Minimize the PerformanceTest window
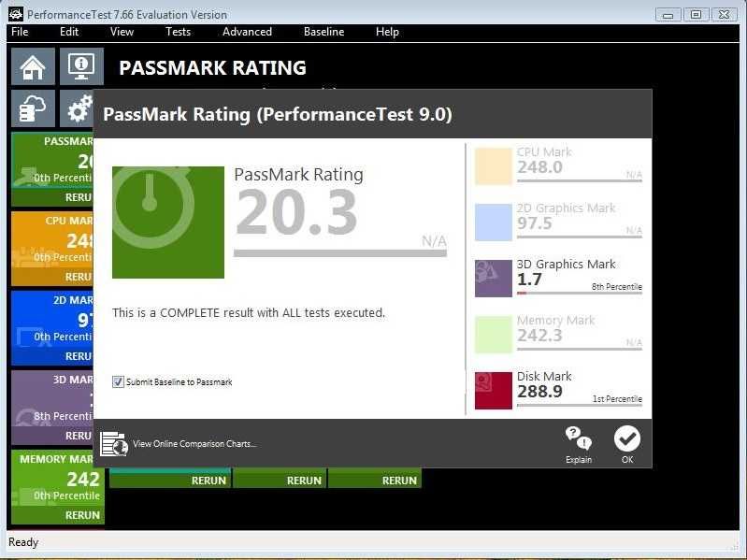 click(x=668, y=15)
